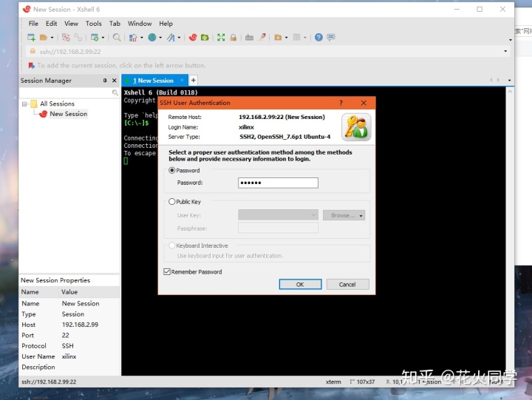
Task: Open the Tab menu
Action: pyautogui.click(x=115, y=24)
